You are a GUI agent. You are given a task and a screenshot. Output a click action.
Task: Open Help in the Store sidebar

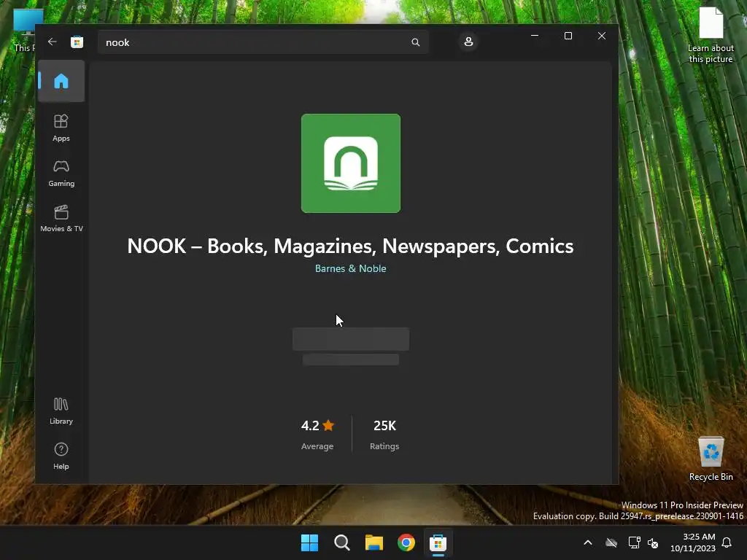pos(61,456)
